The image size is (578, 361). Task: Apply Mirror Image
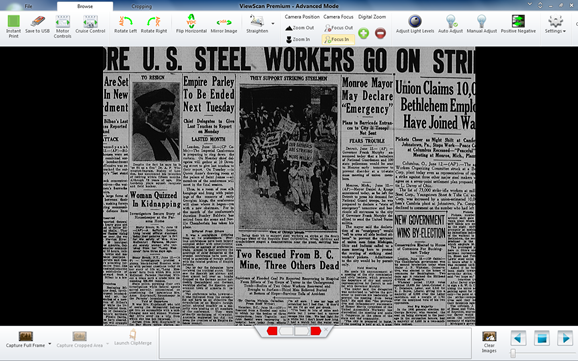pyautogui.click(x=224, y=26)
